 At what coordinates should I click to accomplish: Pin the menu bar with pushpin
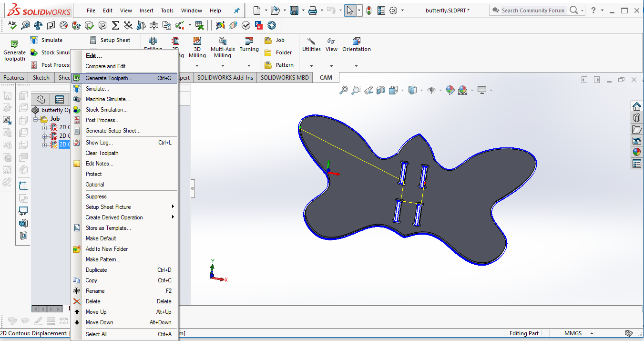pyautogui.click(x=237, y=10)
